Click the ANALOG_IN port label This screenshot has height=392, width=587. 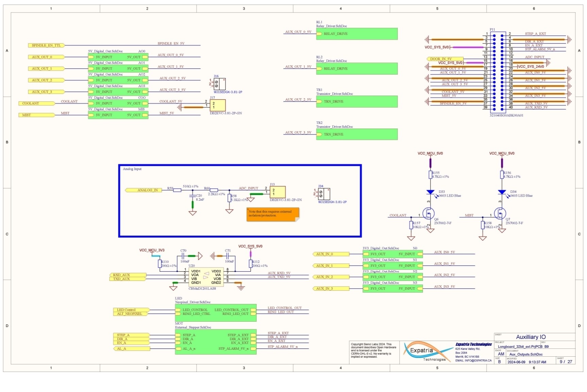click(144, 190)
